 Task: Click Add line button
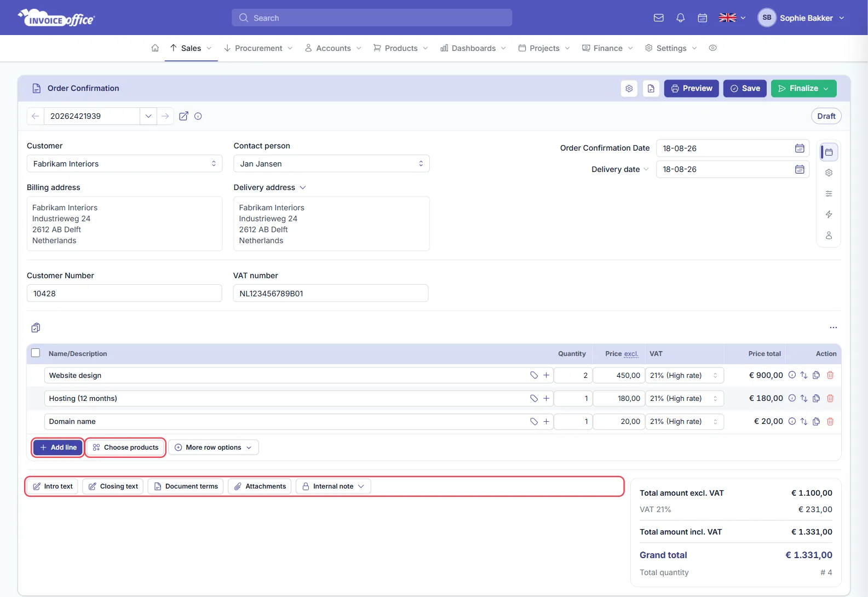click(58, 447)
